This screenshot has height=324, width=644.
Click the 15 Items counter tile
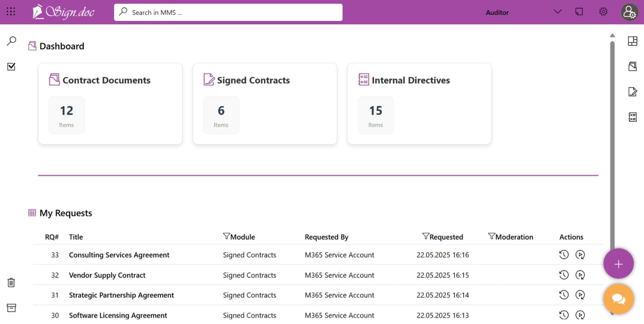(x=376, y=115)
